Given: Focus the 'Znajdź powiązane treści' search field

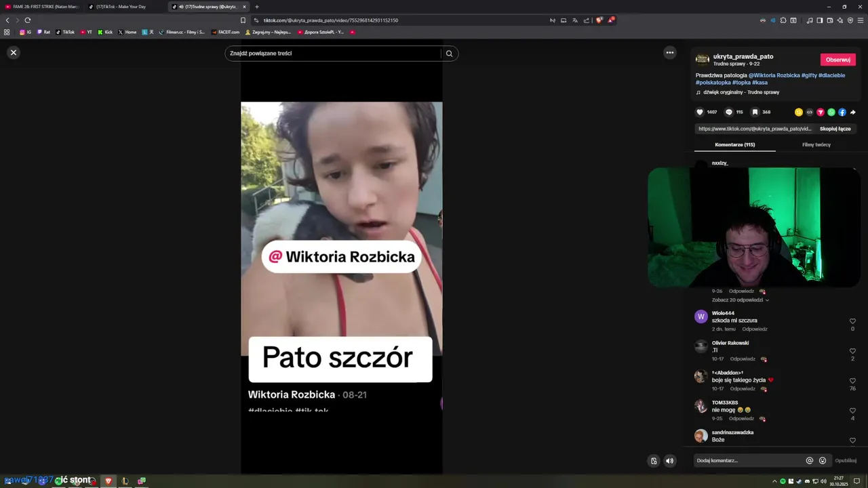Looking at the screenshot, I should tap(333, 54).
